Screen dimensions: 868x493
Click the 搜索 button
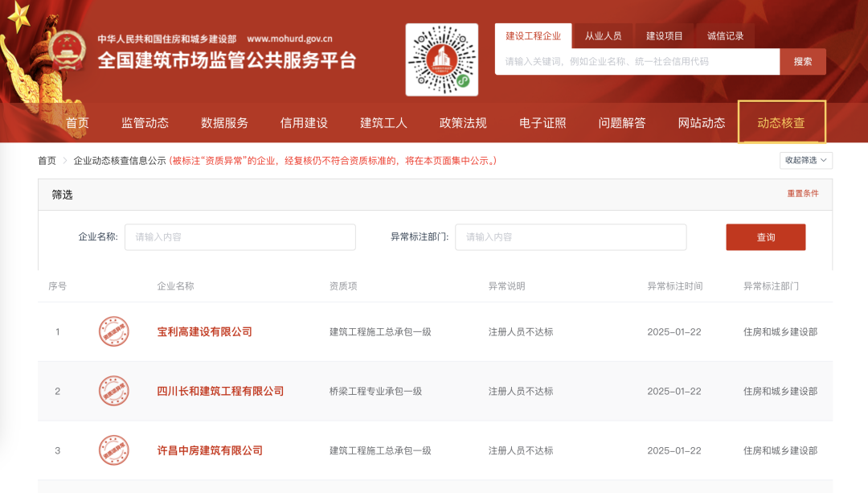pos(803,61)
